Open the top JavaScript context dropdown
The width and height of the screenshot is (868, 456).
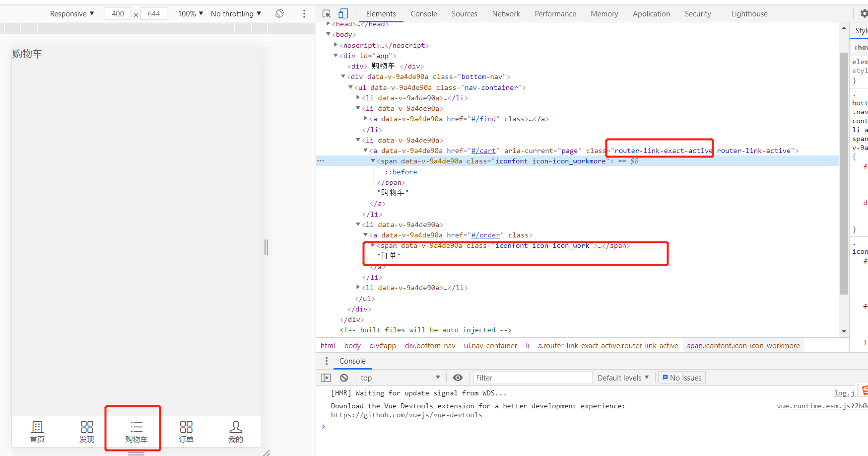pyautogui.click(x=400, y=378)
